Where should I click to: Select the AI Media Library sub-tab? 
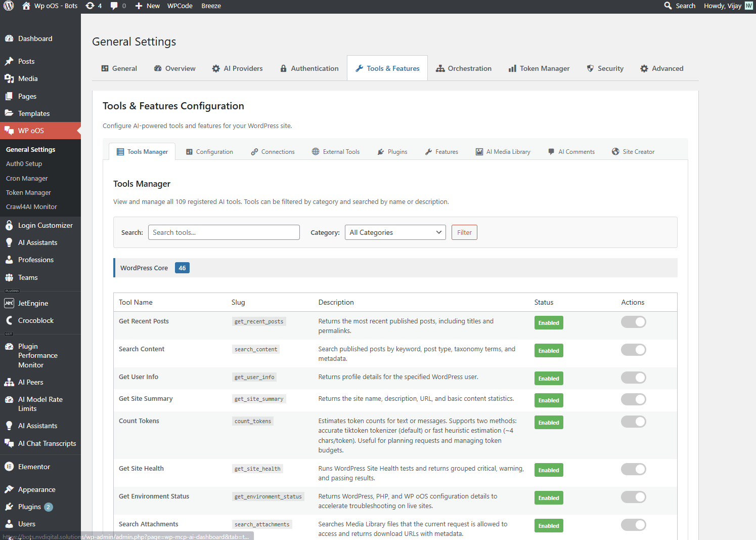[x=503, y=151]
